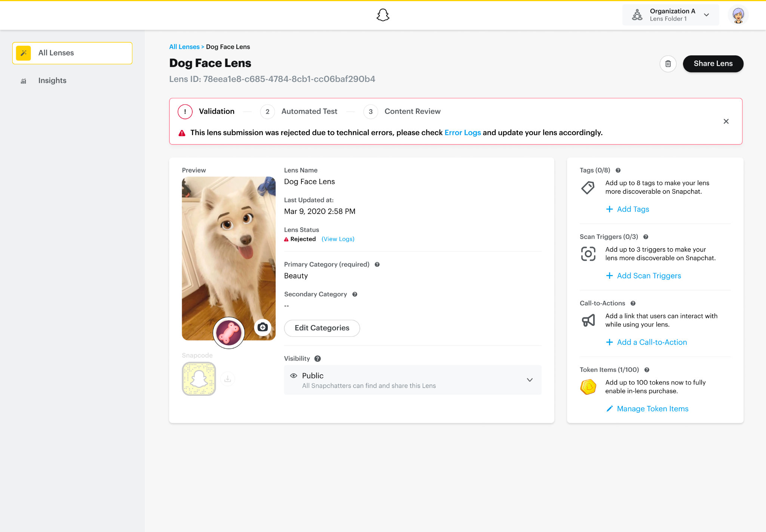Dismiss the rejection notice banner
The image size is (766, 532).
tap(726, 121)
